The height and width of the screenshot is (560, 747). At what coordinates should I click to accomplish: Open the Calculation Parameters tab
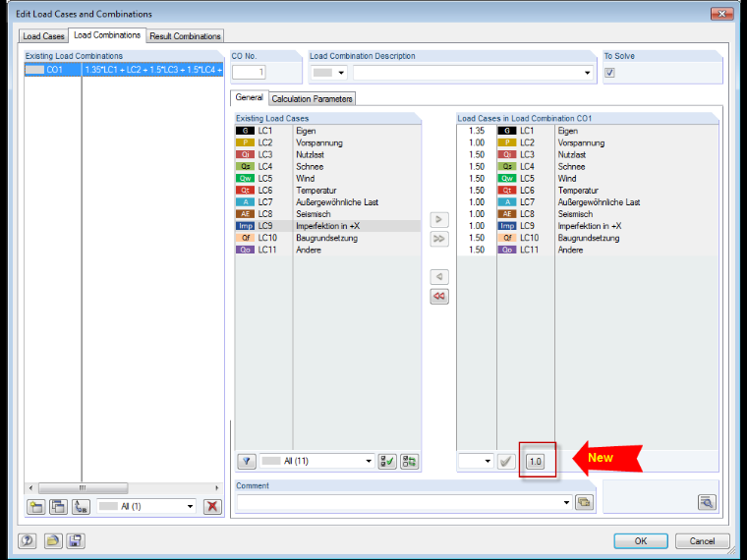pos(312,98)
